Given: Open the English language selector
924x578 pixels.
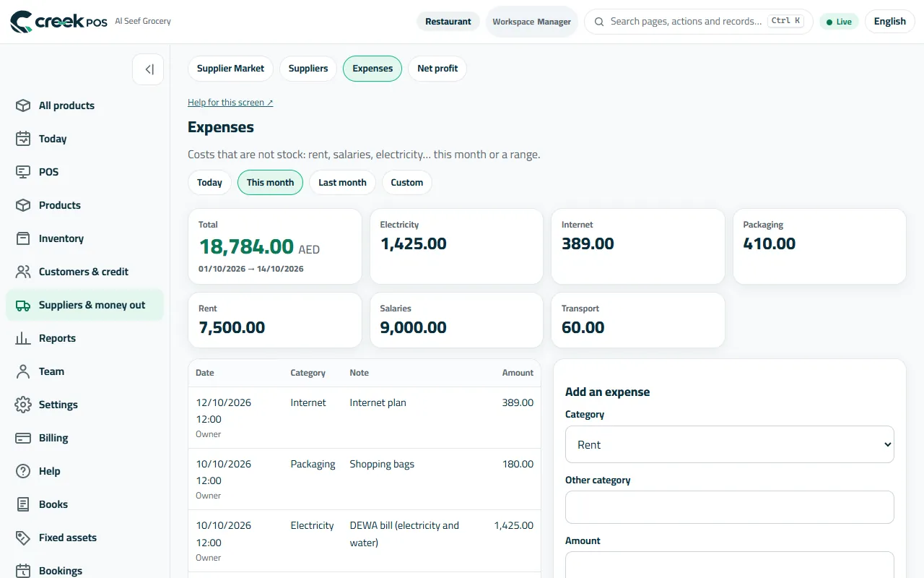Looking at the screenshot, I should (x=889, y=22).
